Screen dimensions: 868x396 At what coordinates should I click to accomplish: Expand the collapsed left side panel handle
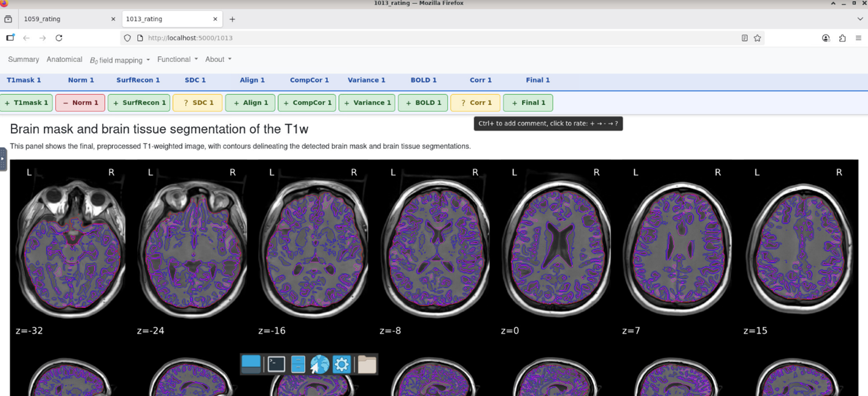pos(3,159)
